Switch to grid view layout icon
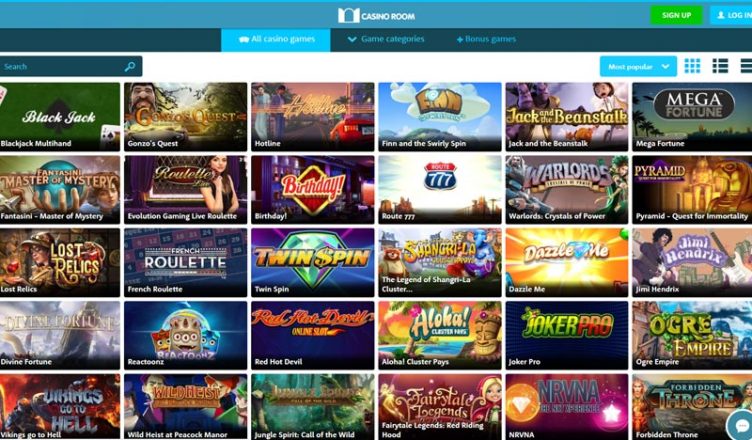Screen dimensions: 752x440 [692, 66]
